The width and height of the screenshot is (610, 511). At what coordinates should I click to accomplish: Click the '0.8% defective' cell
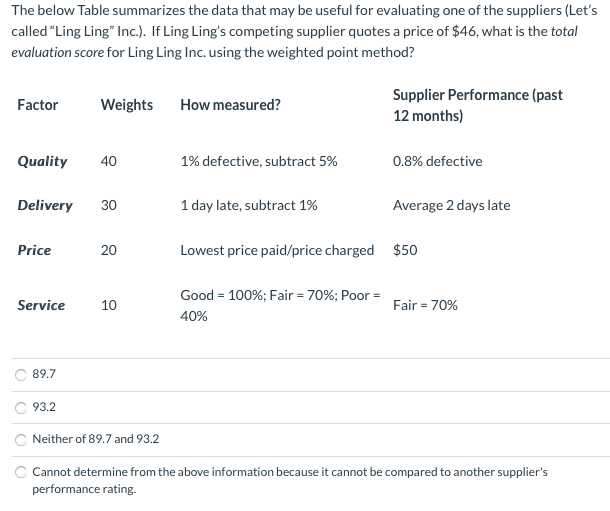(x=438, y=161)
